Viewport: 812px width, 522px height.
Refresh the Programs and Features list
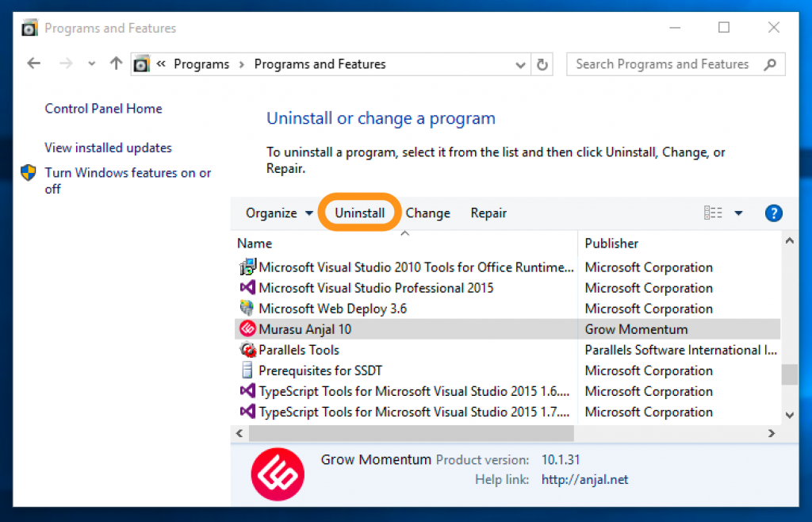(542, 64)
